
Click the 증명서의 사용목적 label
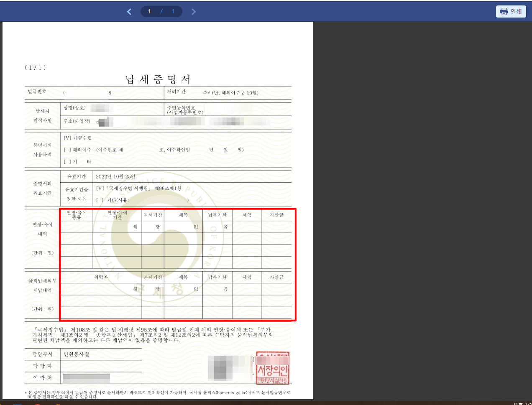[42, 150]
